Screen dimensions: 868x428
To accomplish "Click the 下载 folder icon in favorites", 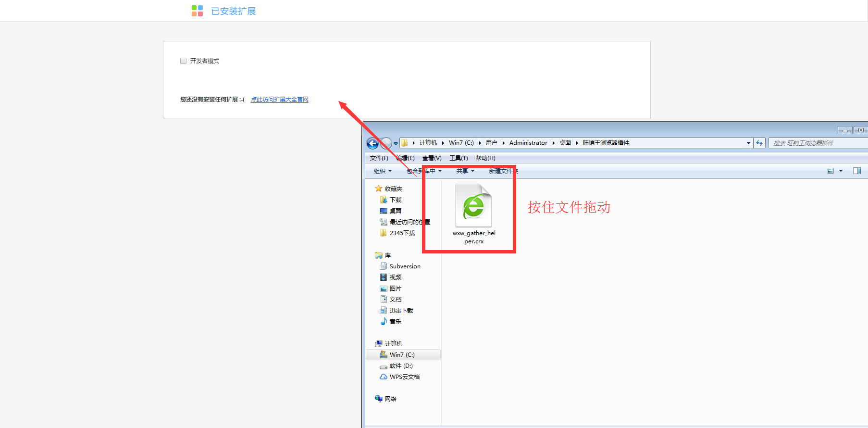I will click(x=384, y=200).
